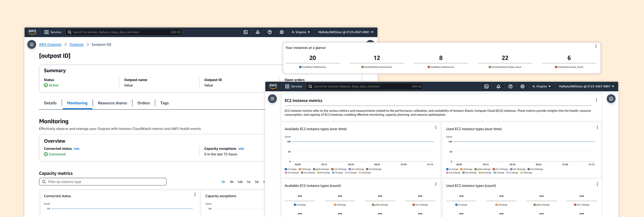Click '0 in the last 72 hours' text

coord(221,154)
